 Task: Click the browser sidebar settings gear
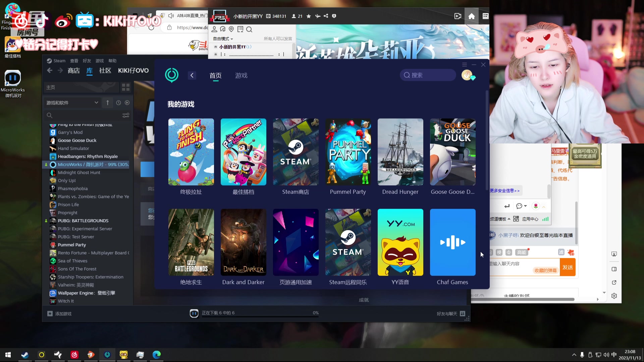pos(614,296)
